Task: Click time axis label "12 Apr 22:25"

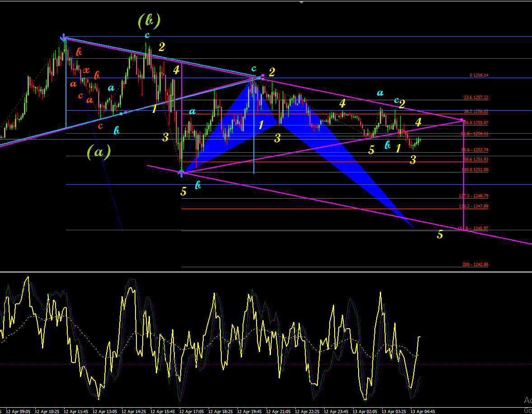Action: click(307, 411)
